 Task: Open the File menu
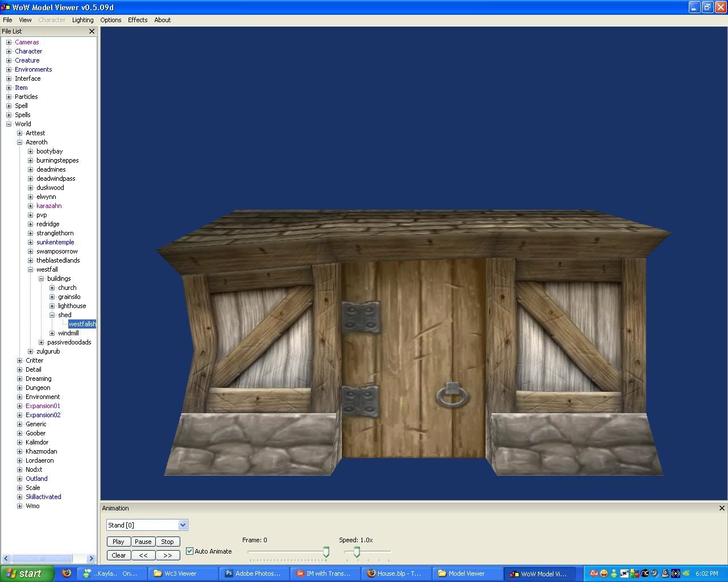(x=7, y=20)
